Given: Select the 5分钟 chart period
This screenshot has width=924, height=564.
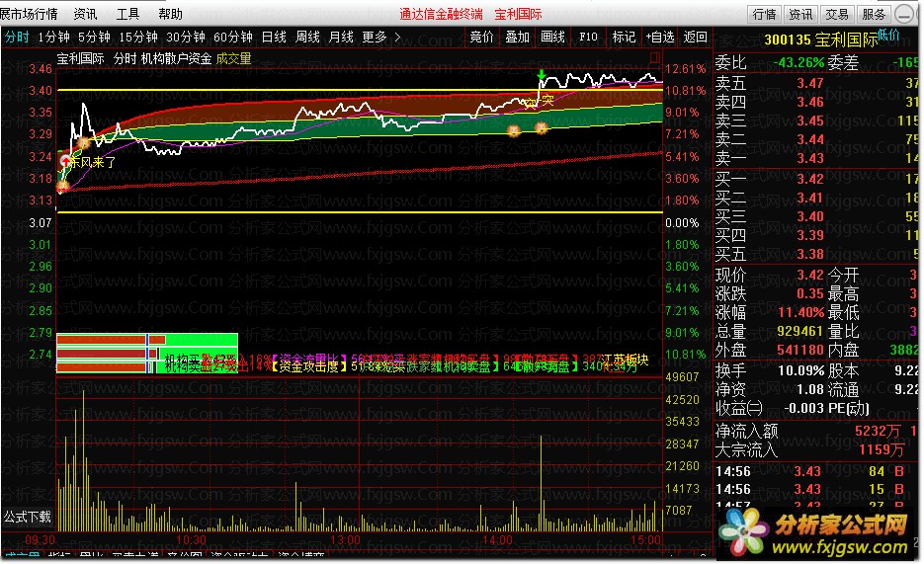Looking at the screenshot, I should [x=94, y=38].
